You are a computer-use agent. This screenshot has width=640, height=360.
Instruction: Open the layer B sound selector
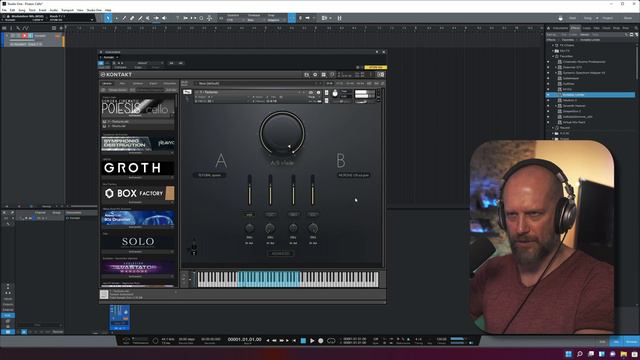pos(353,175)
